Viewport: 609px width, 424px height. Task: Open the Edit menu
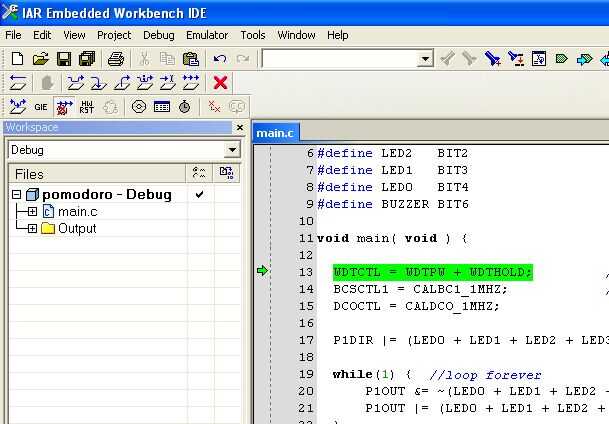[42, 35]
